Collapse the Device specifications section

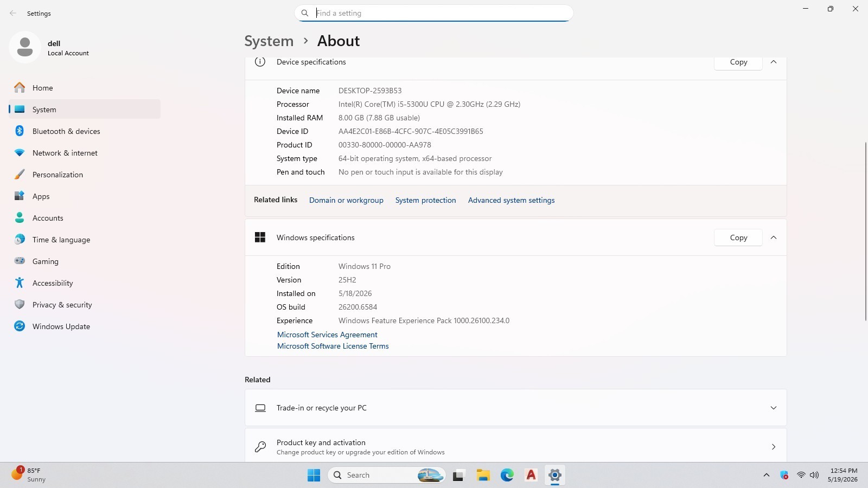pos(774,62)
